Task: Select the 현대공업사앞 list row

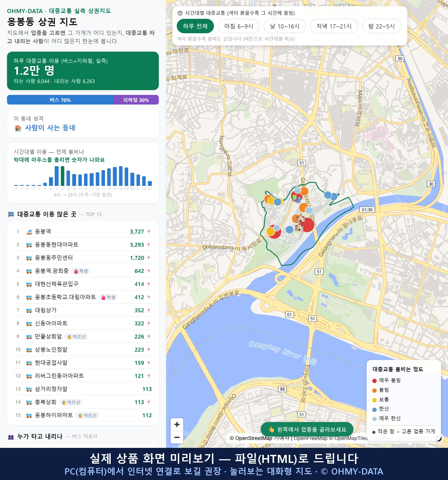Action: coord(83,363)
